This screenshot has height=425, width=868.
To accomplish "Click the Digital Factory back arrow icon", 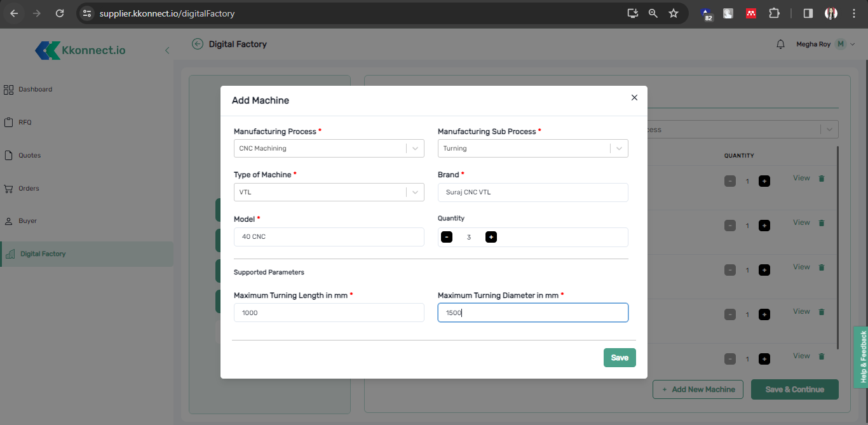I will click(x=198, y=44).
